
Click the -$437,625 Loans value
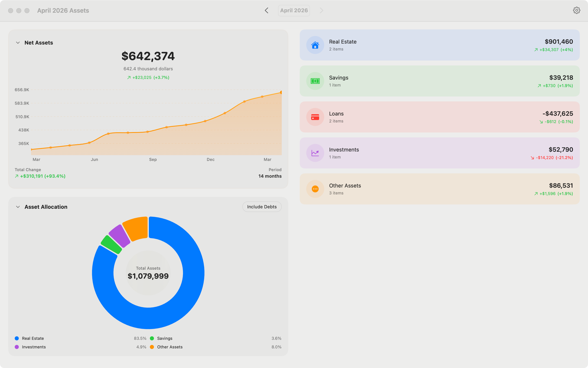(x=558, y=114)
